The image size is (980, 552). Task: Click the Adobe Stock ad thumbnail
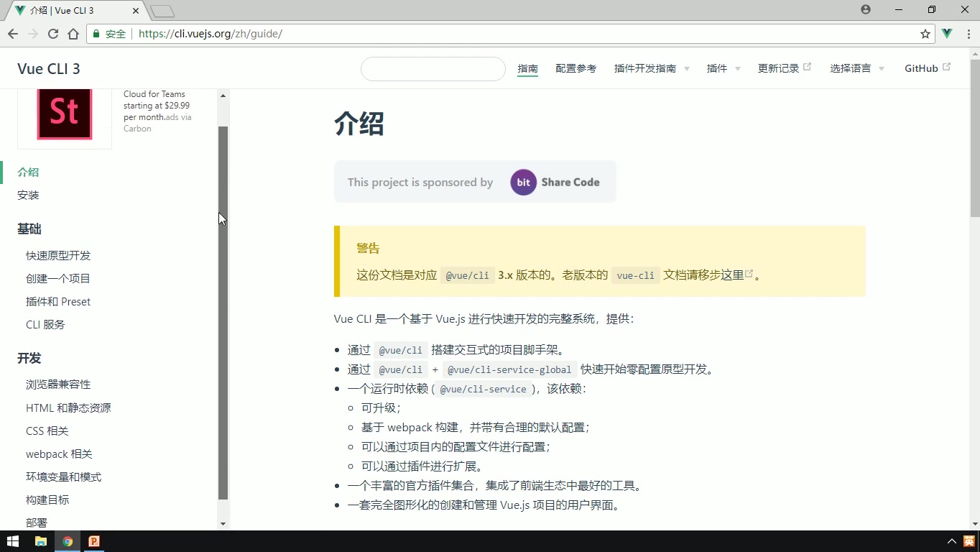click(65, 115)
